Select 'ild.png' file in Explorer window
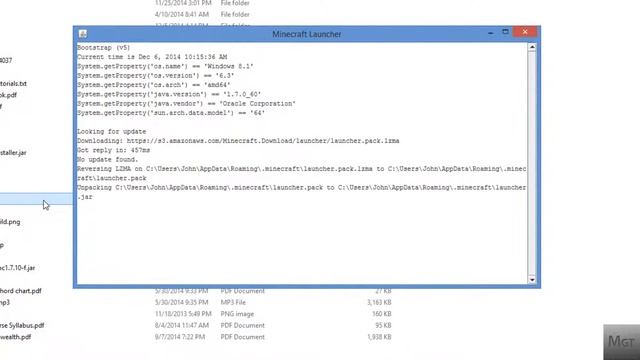 pos(10,222)
